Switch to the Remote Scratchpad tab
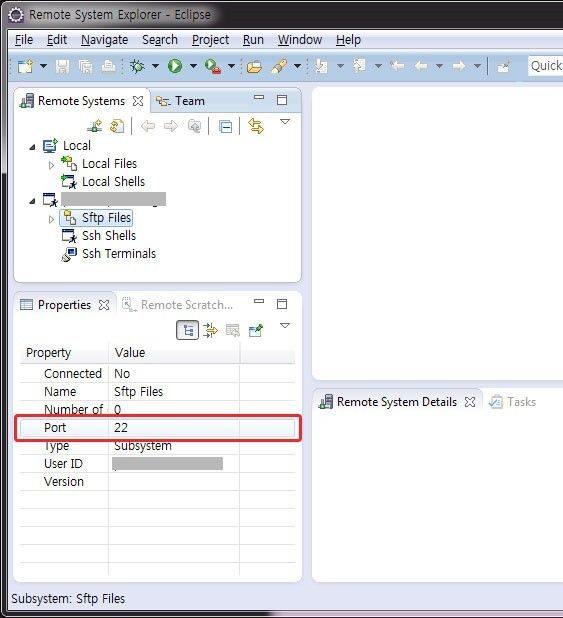 (x=177, y=305)
